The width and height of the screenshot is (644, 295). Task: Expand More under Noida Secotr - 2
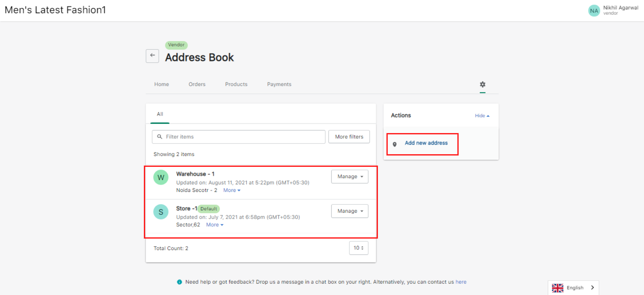[232, 190]
